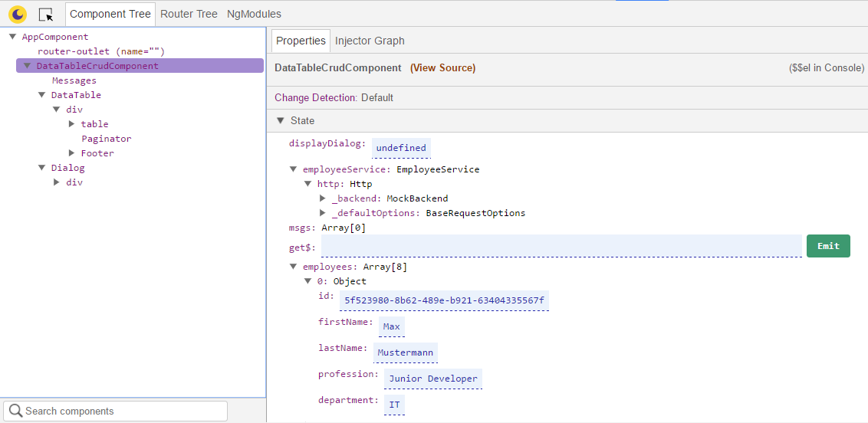Collapse the AppComponent tree node
This screenshot has width=868, height=423.
point(12,37)
